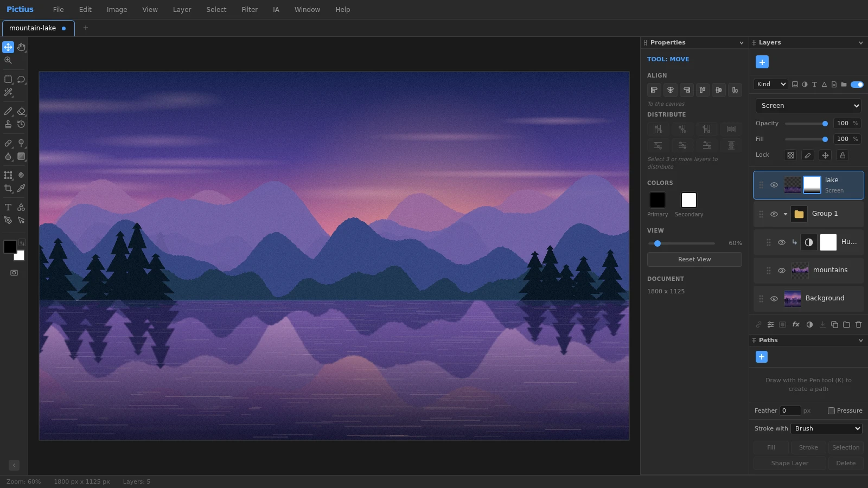This screenshot has height=488, width=868.
Task: Open layer effects fx menu
Action: point(796,325)
